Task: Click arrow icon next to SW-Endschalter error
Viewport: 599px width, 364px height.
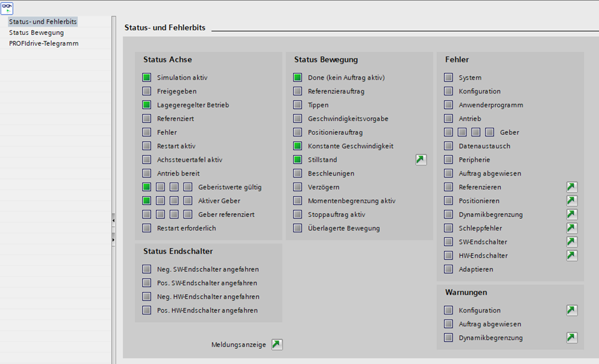Action: (572, 242)
